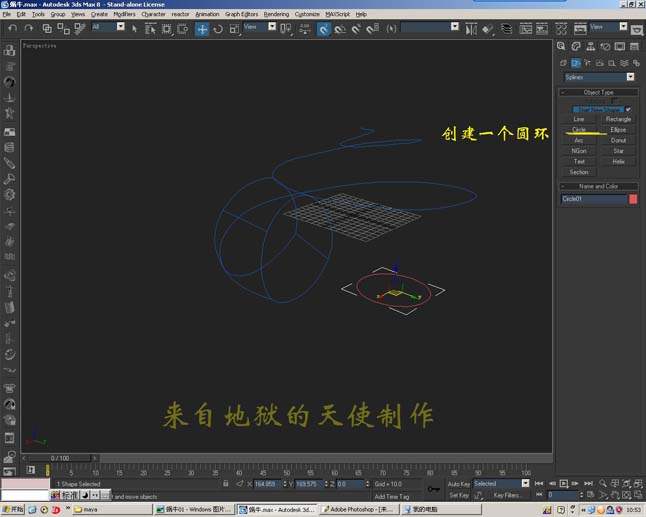Image resolution: width=646 pixels, height=517 pixels.
Task: Choose the Select Object arrow tool
Action: (x=134, y=28)
